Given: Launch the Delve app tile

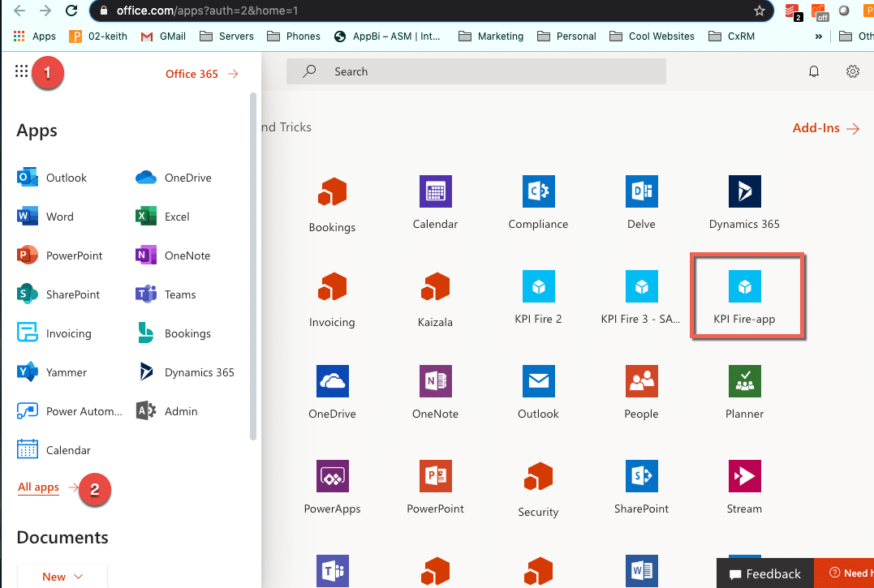Looking at the screenshot, I should click(642, 203).
